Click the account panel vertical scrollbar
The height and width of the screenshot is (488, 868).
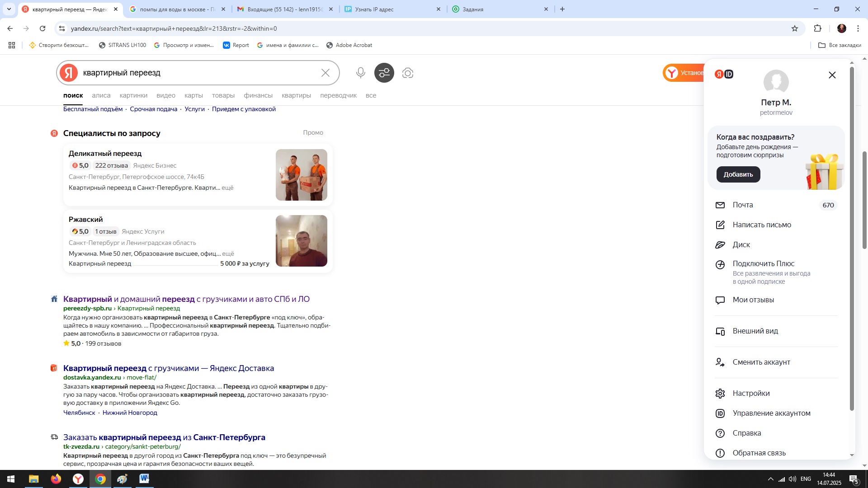pyautogui.click(x=852, y=239)
